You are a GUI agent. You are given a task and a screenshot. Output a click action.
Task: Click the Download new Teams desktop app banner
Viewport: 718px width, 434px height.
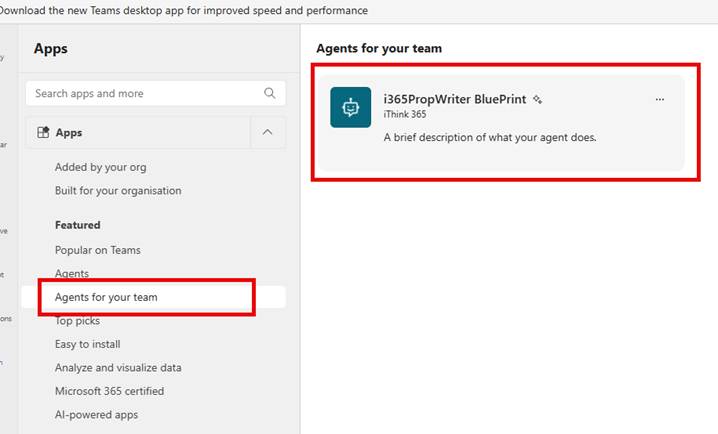click(185, 10)
